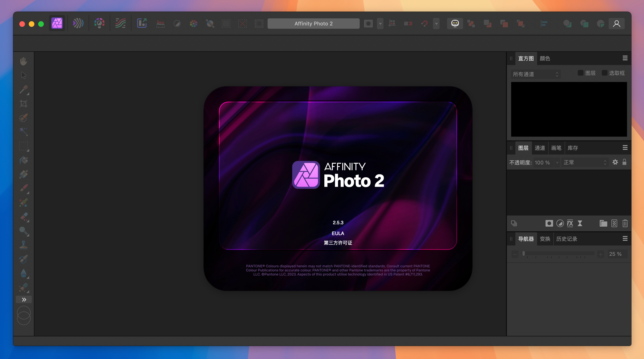The image size is (644, 359).
Task: Apply Auto Colours from the toolbar
Action: (x=193, y=24)
